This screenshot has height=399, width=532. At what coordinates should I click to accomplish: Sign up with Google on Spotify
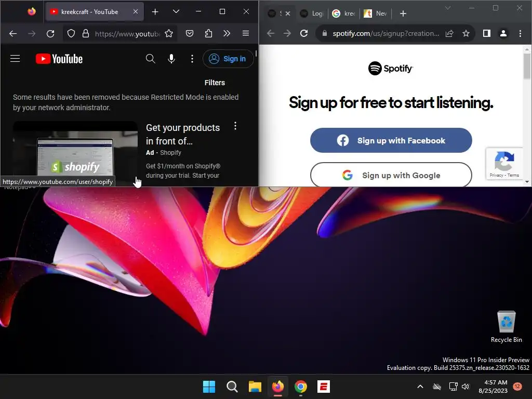click(391, 175)
